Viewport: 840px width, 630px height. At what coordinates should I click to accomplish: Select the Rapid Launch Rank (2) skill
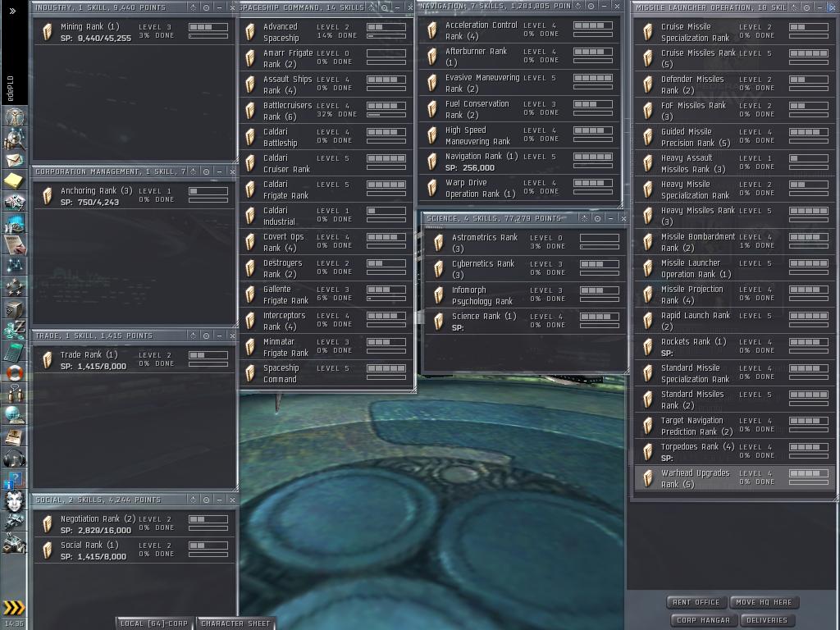coord(734,321)
